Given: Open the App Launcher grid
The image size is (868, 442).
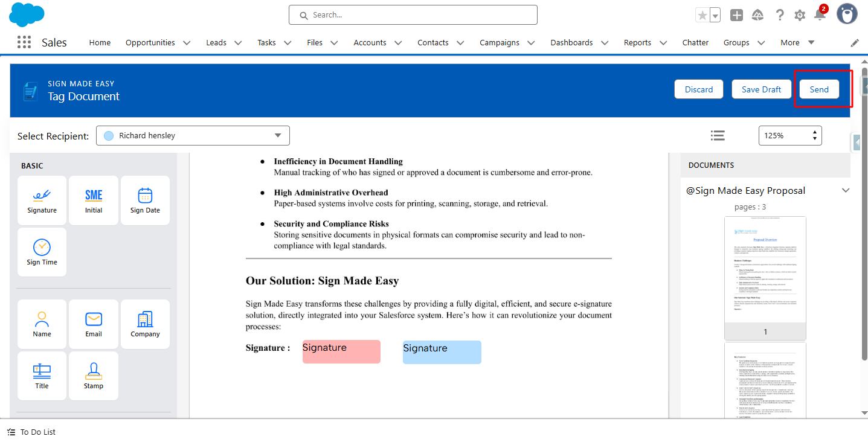Looking at the screenshot, I should [24, 42].
